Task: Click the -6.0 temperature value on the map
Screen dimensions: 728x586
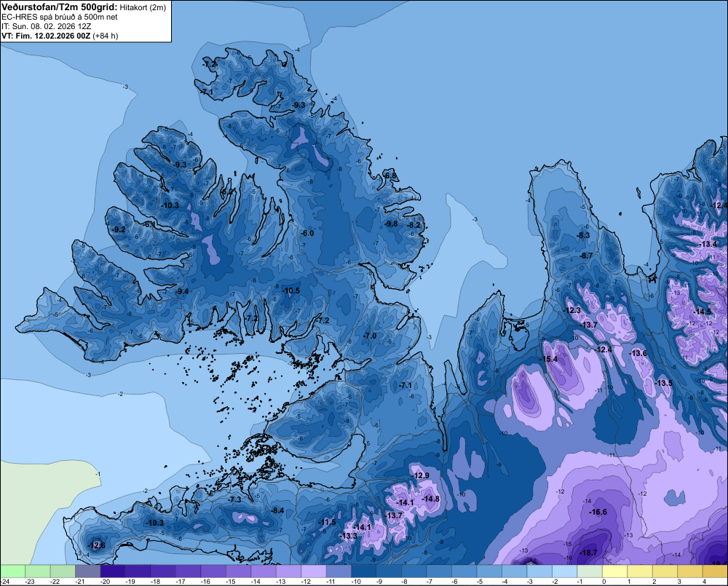Action: pyautogui.click(x=307, y=233)
